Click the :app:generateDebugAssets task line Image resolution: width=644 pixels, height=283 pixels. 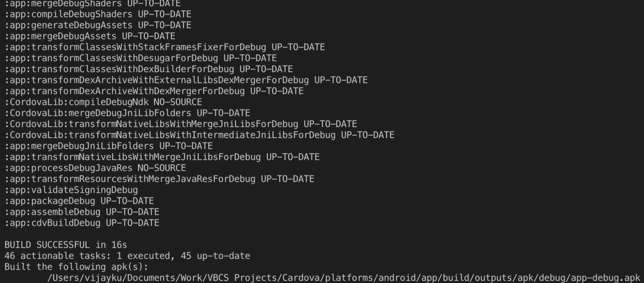[x=98, y=25]
